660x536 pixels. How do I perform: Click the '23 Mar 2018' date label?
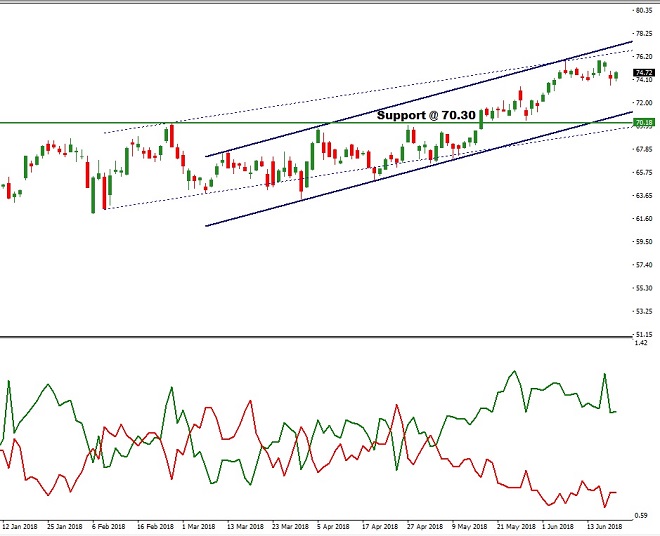tap(290, 527)
